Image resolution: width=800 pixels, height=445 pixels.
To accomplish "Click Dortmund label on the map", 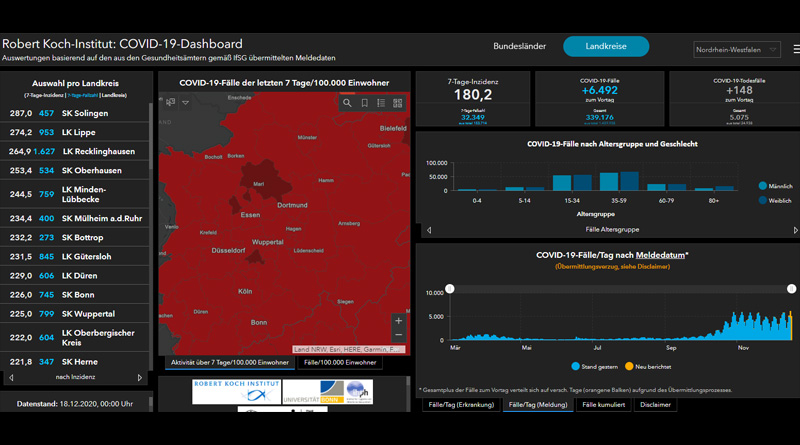I will 292,205.
